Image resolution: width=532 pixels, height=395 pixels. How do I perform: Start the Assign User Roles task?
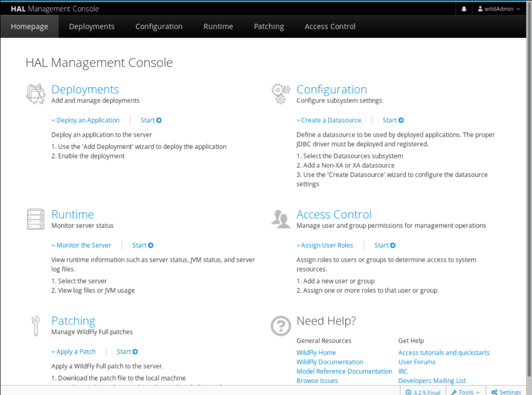click(385, 245)
